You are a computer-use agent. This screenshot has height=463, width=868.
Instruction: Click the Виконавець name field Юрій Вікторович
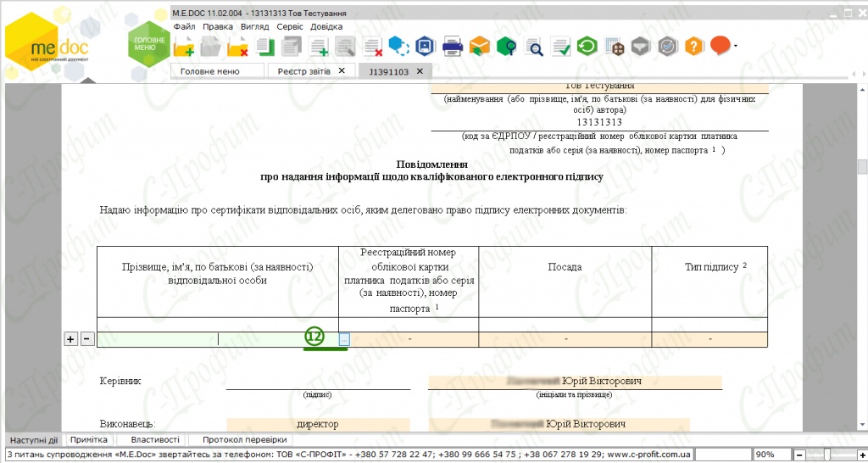pos(559,424)
